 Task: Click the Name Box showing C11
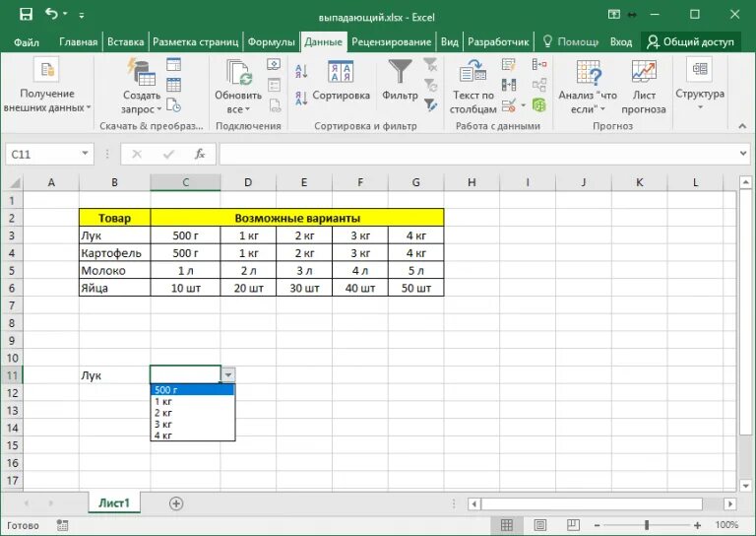point(42,155)
